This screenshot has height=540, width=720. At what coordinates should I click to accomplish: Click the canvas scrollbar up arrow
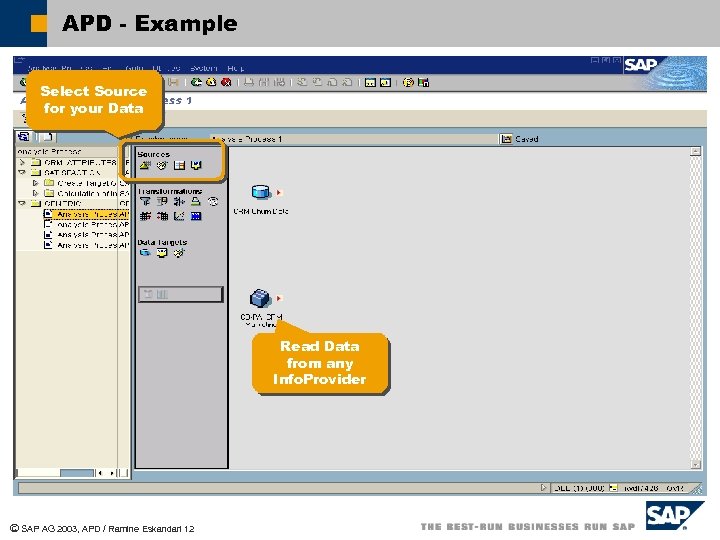coord(696,152)
